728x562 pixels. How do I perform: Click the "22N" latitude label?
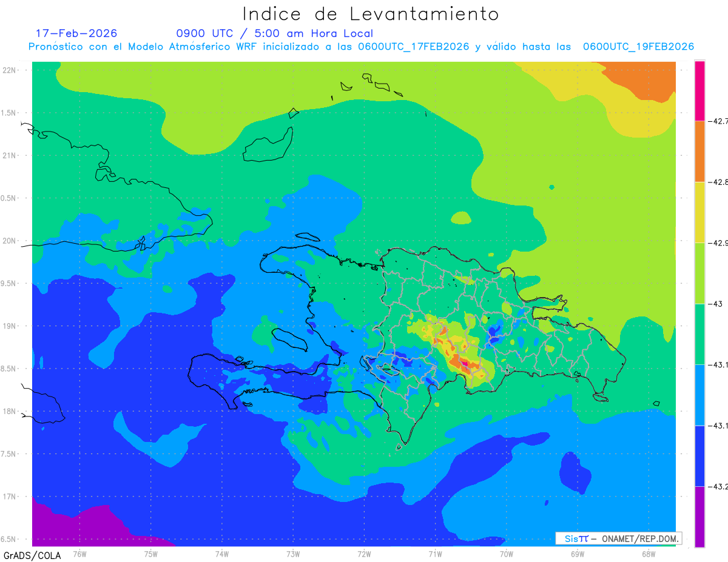tap(10, 70)
